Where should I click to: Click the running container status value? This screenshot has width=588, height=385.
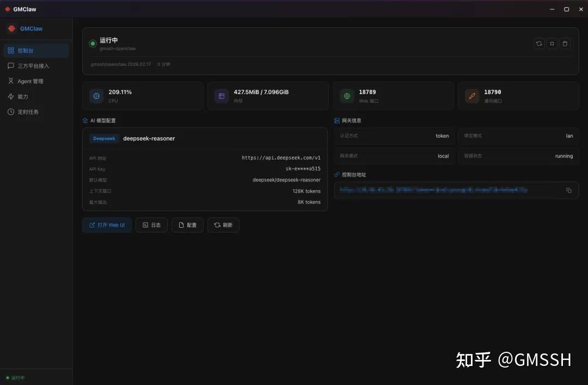[564, 156]
